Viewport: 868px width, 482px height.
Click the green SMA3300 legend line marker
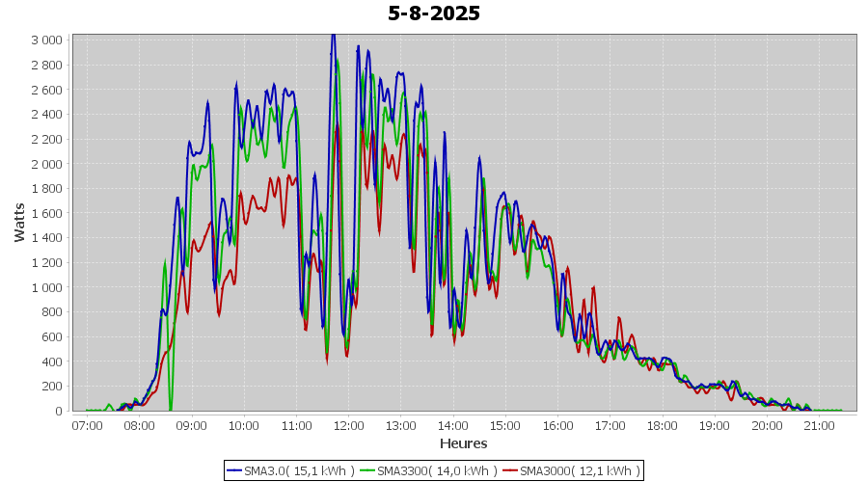pos(367,471)
